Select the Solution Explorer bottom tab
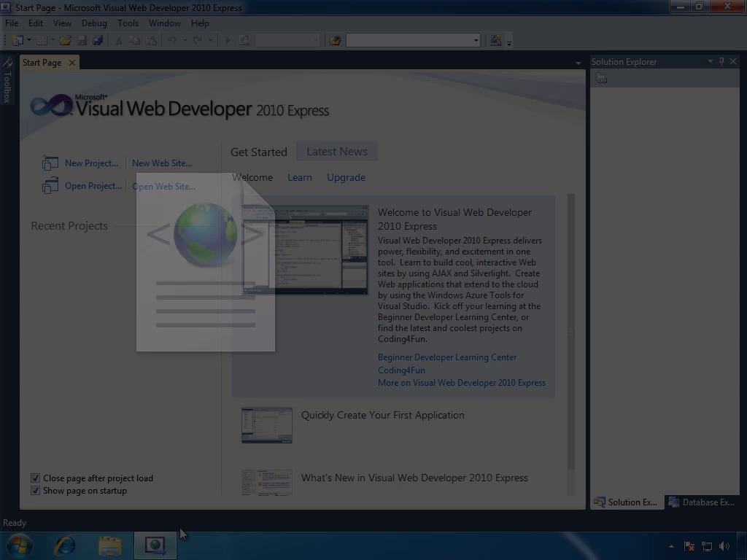 pos(627,502)
